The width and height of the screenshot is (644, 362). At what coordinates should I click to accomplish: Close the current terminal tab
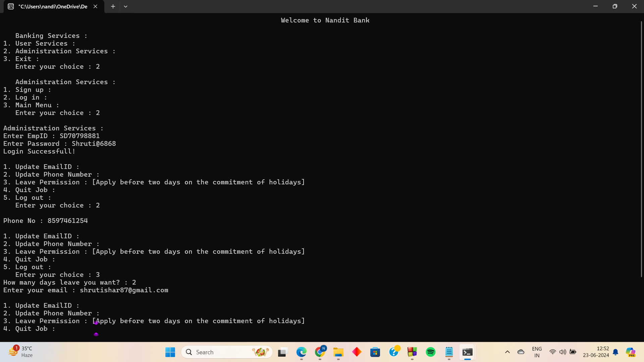95,6
